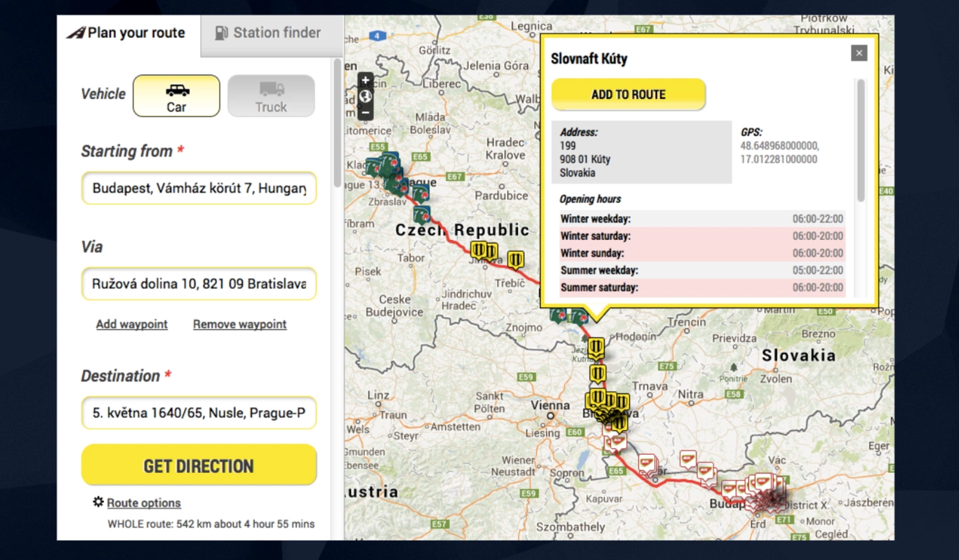959x560 pixels.
Task: Click the GET DIRECTION button
Action: click(199, 466)
